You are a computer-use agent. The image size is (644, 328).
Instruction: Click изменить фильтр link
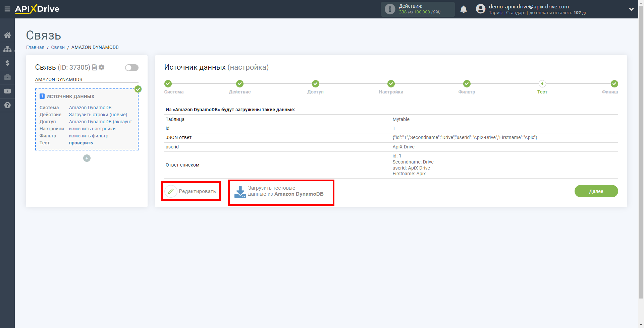(89, 136)
